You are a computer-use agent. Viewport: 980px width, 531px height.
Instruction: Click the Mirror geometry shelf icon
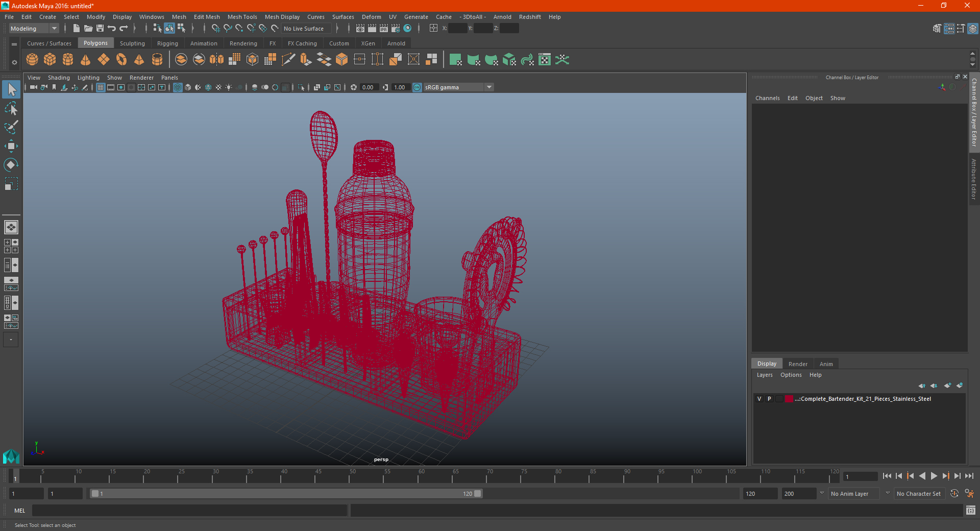217,60
